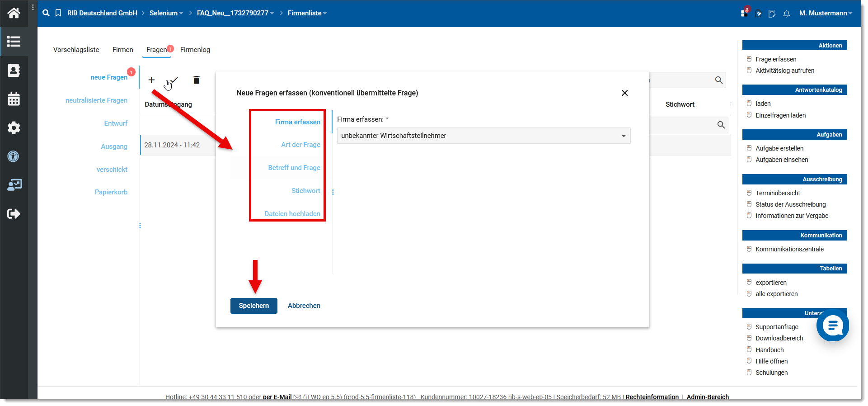
Task: Click the bookmark icon in the header
Action: [58, 13]
